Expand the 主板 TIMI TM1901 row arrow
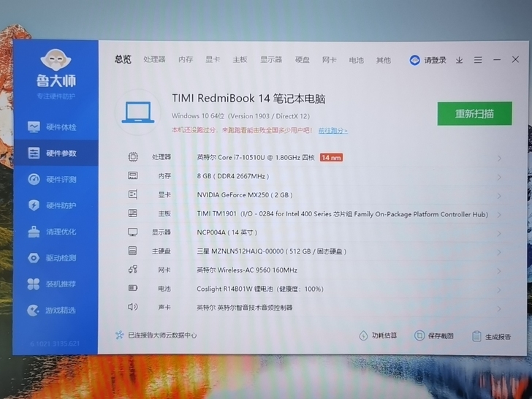 tap(499, 215)
